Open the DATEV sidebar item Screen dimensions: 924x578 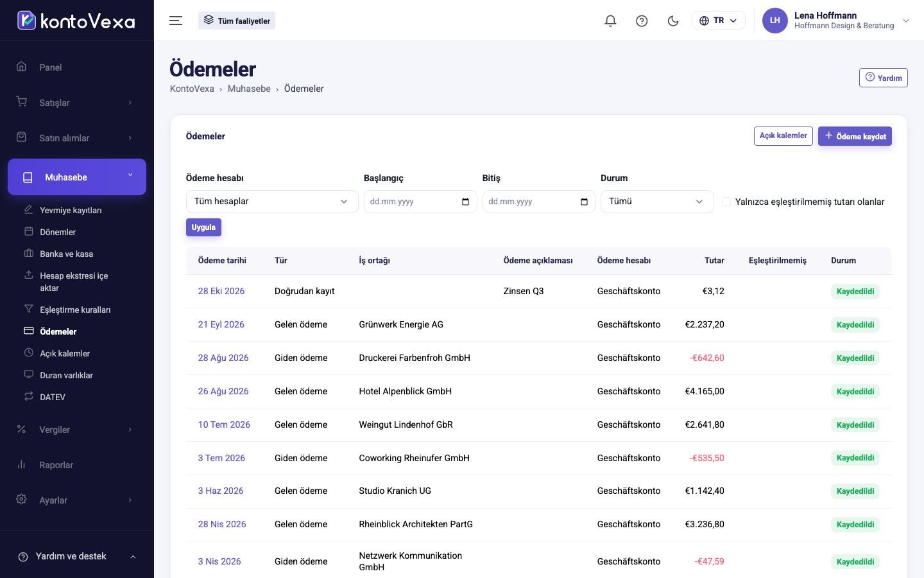point(53,397)
